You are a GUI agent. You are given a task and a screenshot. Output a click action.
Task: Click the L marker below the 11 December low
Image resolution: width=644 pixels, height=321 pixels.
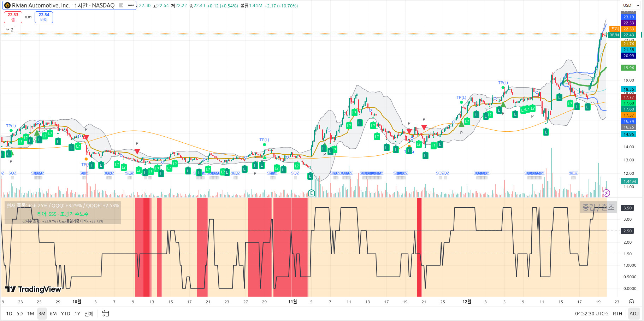546,132
